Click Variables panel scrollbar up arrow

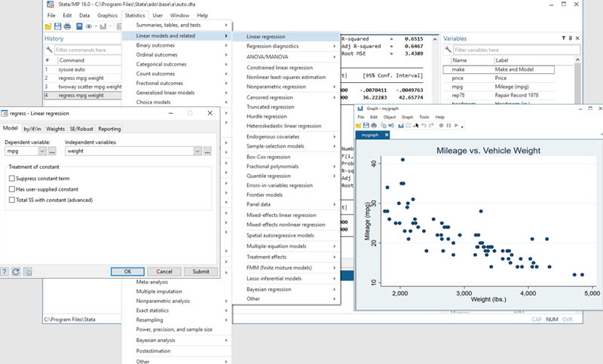click(x=577, y=60)
